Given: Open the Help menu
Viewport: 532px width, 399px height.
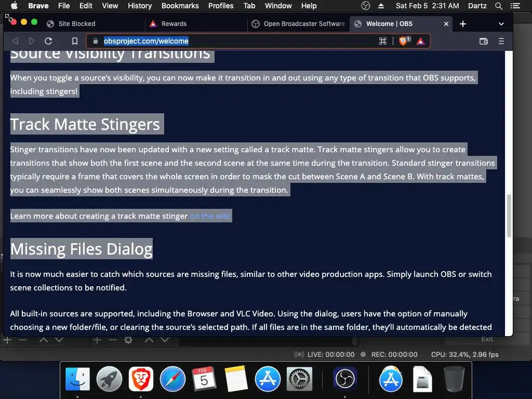Looking at the screenshot, I should point(309,6).
